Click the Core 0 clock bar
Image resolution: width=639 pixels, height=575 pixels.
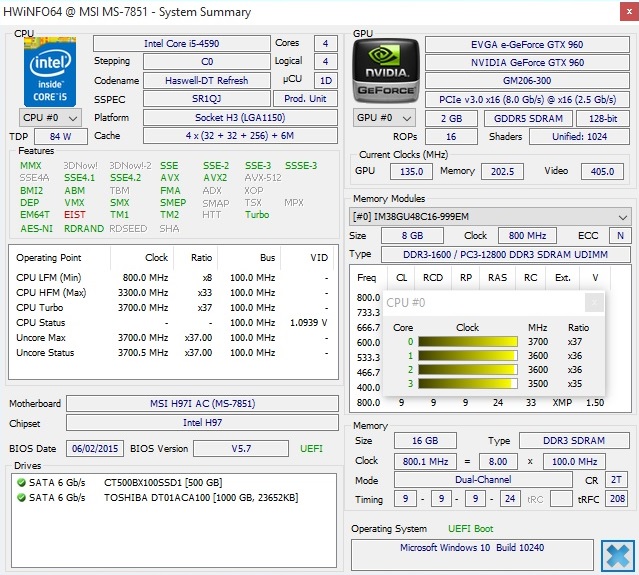tap(468, 341)
